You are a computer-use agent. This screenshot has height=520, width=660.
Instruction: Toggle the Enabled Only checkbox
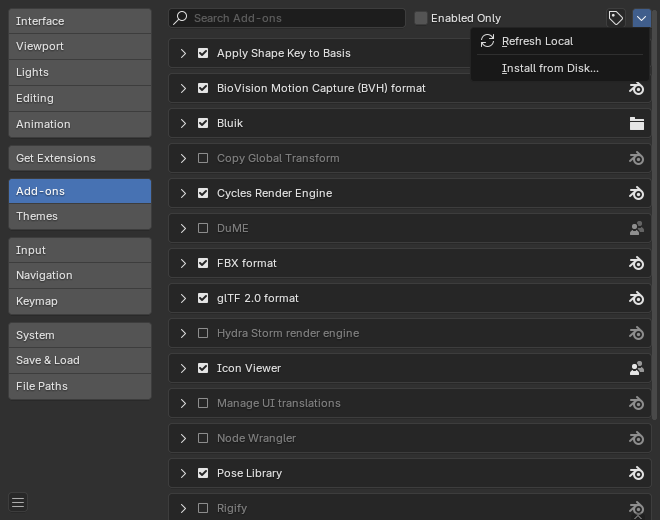(420, 18)
